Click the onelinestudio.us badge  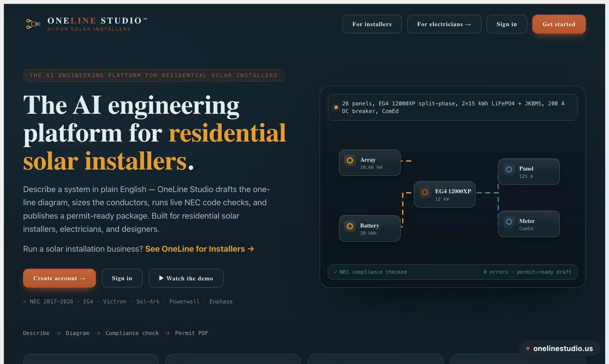pyautogui.click(x=560, y=348)
